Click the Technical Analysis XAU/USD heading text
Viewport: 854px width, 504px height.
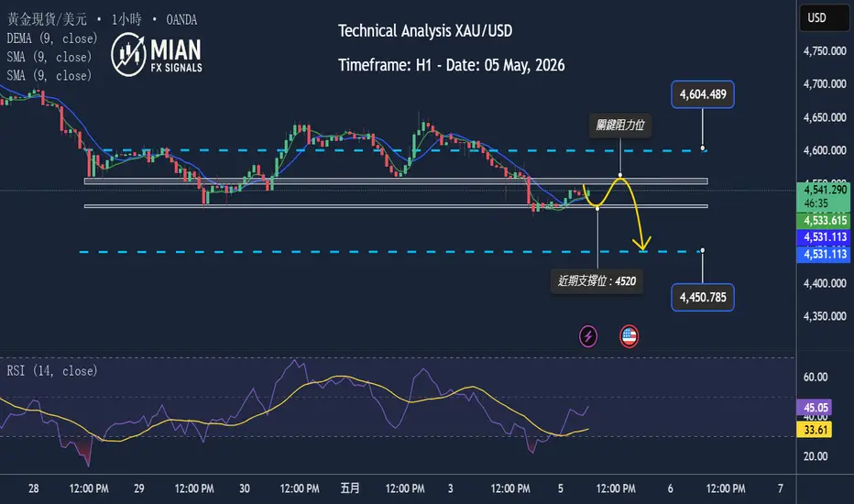pos(425,31)
